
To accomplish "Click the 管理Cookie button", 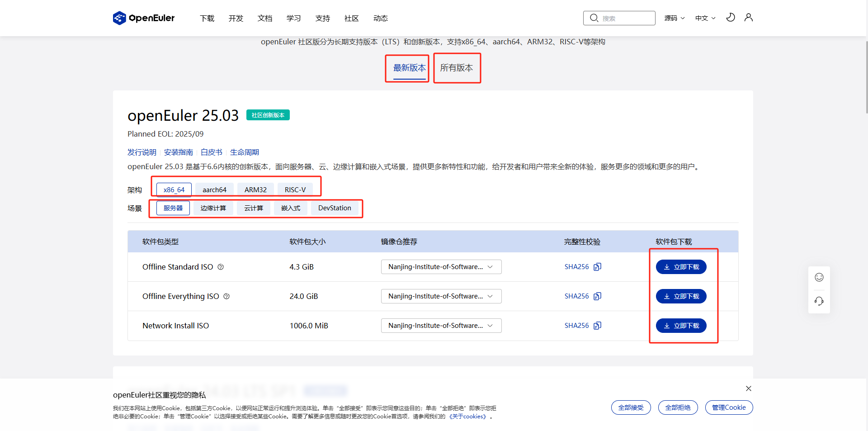I will pyautogui.click(x=729, y=407).
